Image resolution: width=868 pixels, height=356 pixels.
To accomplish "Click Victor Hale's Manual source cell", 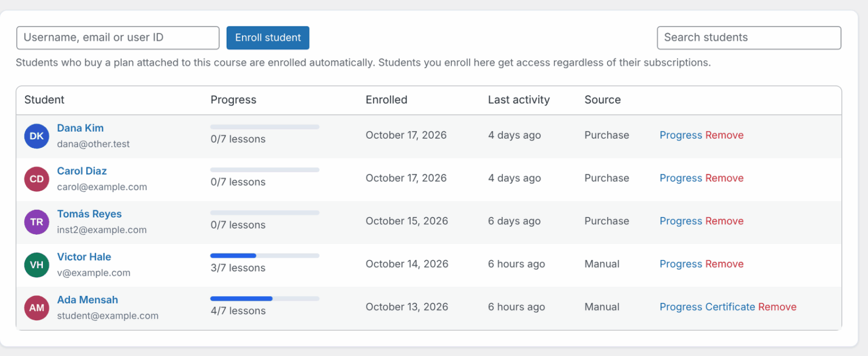I will pos(602,264).
